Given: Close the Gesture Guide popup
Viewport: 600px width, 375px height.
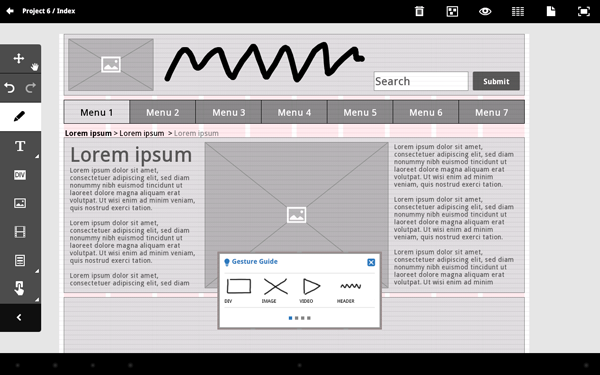Looking at the screenshot, I should 371,262.
